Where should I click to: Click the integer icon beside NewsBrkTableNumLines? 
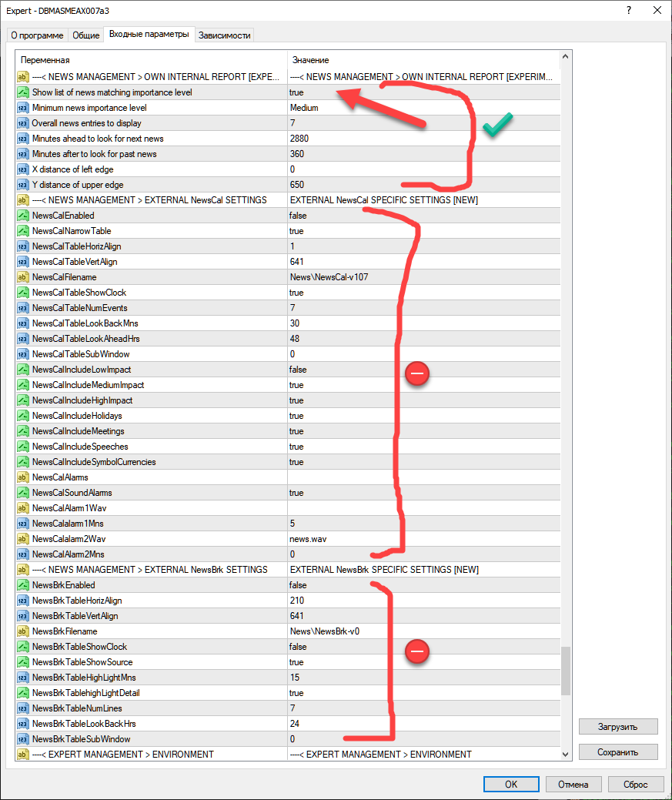click(x=22, y=708)
